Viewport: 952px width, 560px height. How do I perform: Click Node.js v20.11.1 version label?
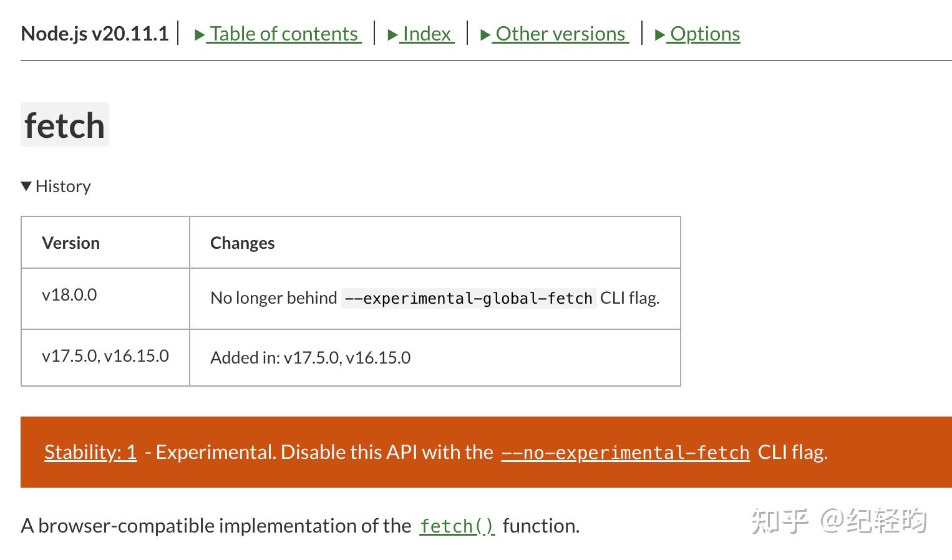click(x=95, y=34)
